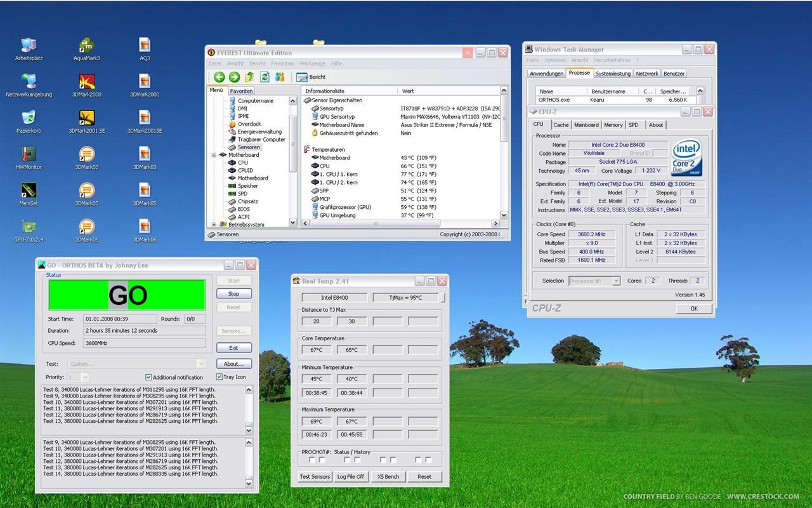
Task: Select ACPI in the EVEREST tree
Action: [x=244, y=217]
